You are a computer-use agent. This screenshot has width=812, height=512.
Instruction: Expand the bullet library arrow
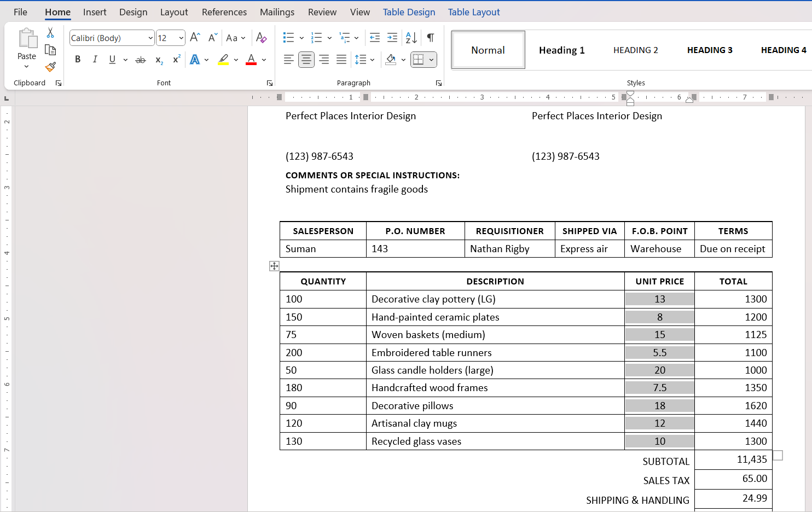pyautogui.click(x=301, y=38)
